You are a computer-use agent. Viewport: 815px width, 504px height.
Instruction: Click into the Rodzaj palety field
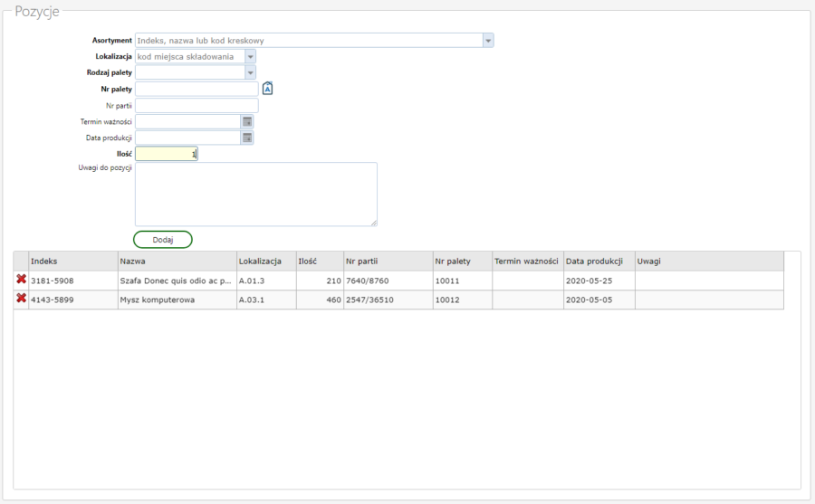point(190,72)
